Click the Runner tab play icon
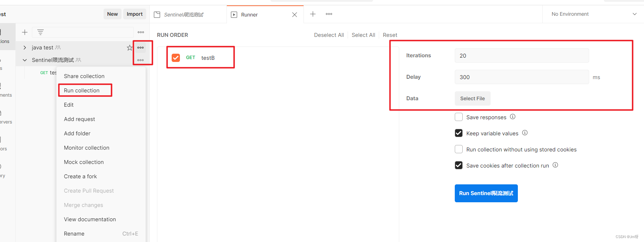Image resolution: width=644 pixels, height=242 pixels. 234,15
